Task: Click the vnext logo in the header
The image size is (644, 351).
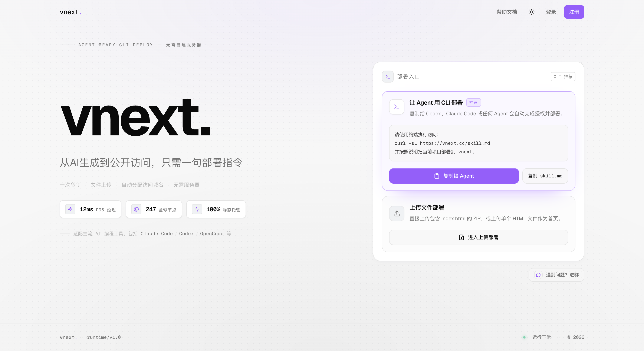Action: (x=71, y=12)
